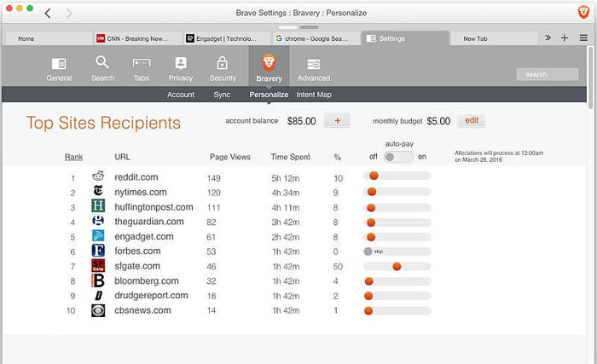
Task: Open the Intent Map sub-tab
Action: [x=314, y=95]
